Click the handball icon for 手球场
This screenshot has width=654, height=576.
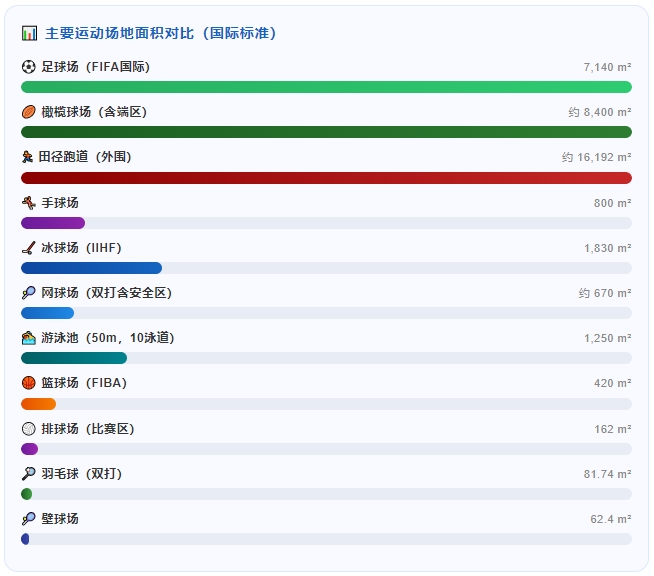click(x=28, y=203)
